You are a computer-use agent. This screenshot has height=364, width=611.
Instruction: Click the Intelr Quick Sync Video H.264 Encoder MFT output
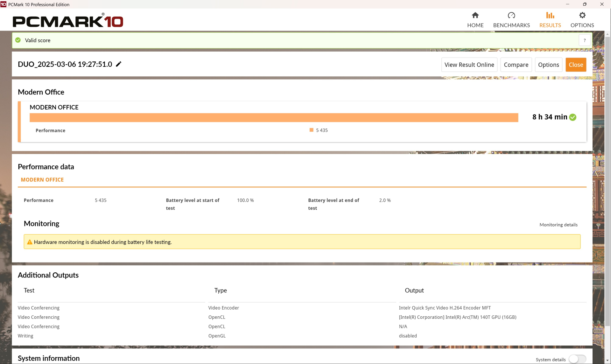(x=445, y=308)
